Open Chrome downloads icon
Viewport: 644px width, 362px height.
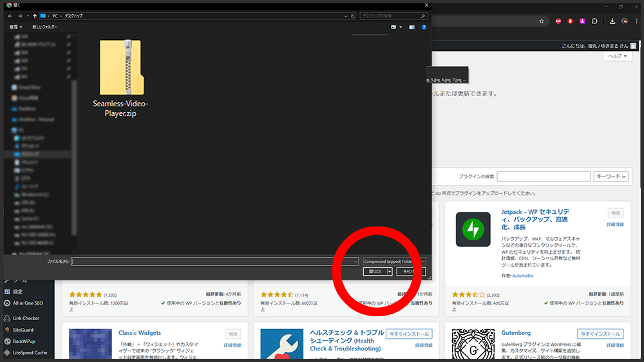pyautogui.click(x=612, y=21)
